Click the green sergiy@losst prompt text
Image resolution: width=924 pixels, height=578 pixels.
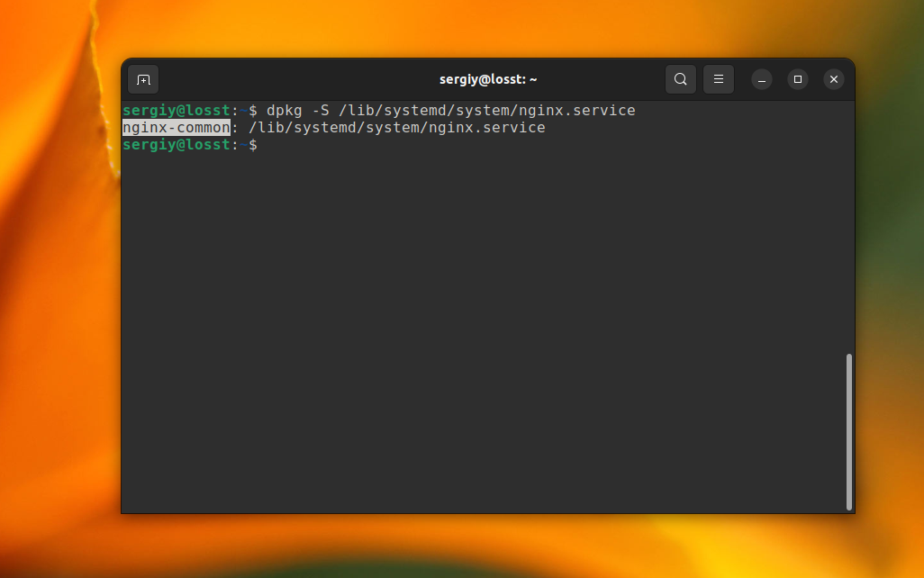click(x=177, y=145)
